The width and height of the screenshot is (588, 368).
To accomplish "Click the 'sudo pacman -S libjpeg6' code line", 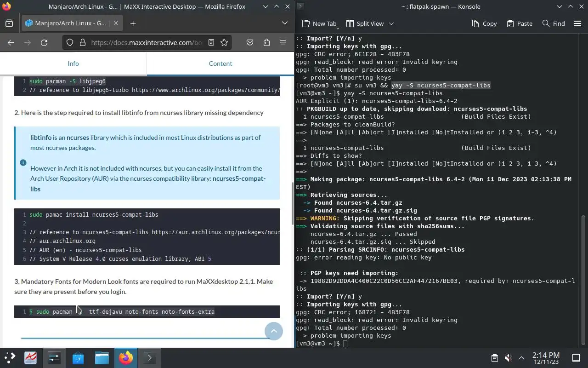I will 68,81.
